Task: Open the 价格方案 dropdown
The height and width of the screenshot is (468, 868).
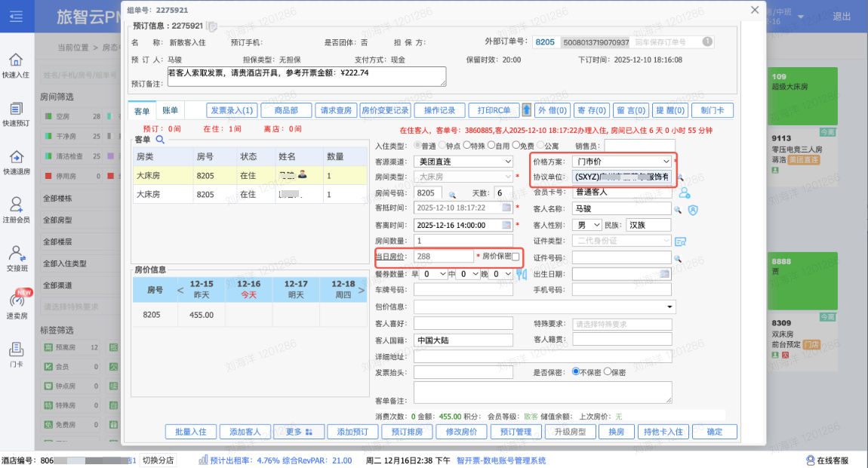Action: coord(620,162)
